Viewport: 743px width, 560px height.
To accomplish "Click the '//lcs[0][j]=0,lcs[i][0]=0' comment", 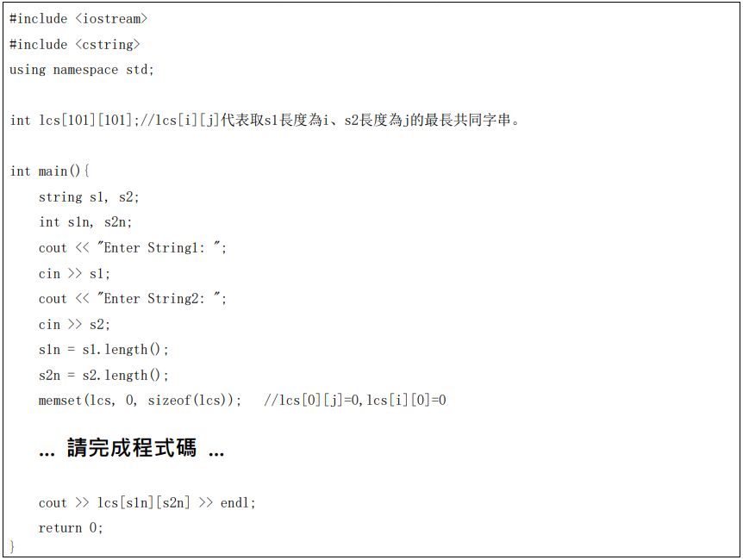I will (x=354, y=401).
